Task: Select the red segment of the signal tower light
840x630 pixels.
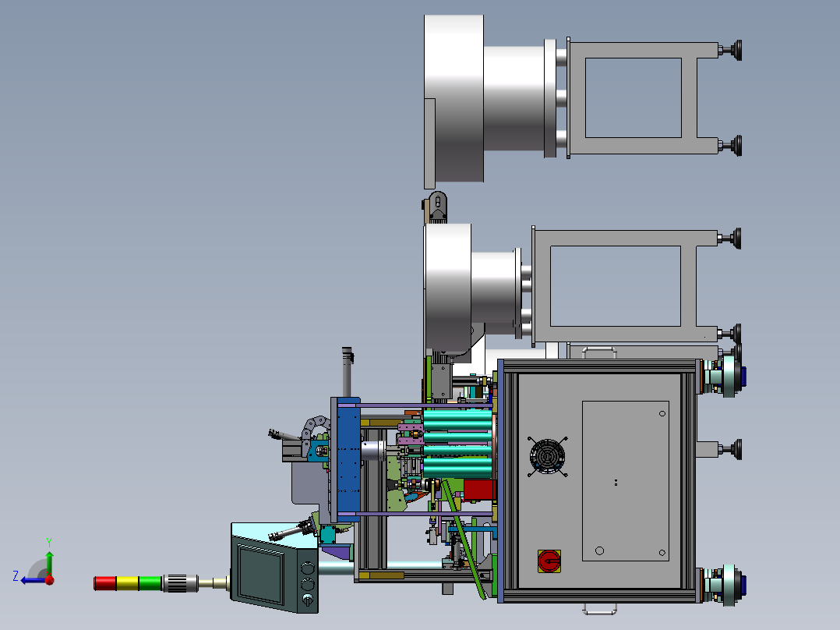Action: [x=105, y=583]
